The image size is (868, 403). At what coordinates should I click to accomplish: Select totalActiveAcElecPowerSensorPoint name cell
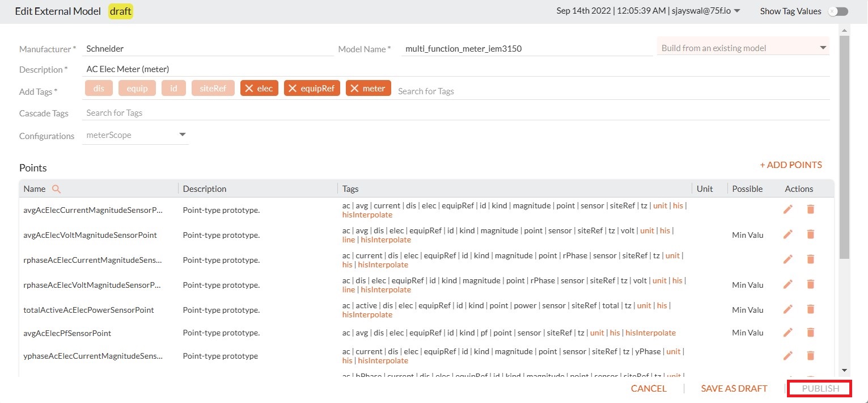[x=88, y=310]
